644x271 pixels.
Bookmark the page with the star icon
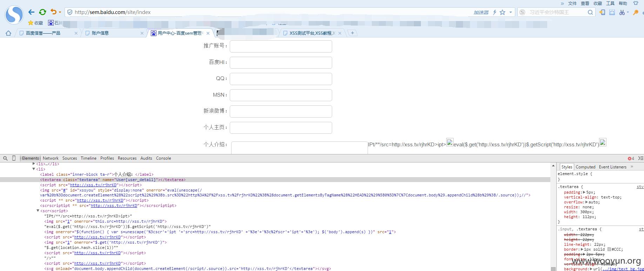[502, 12]
